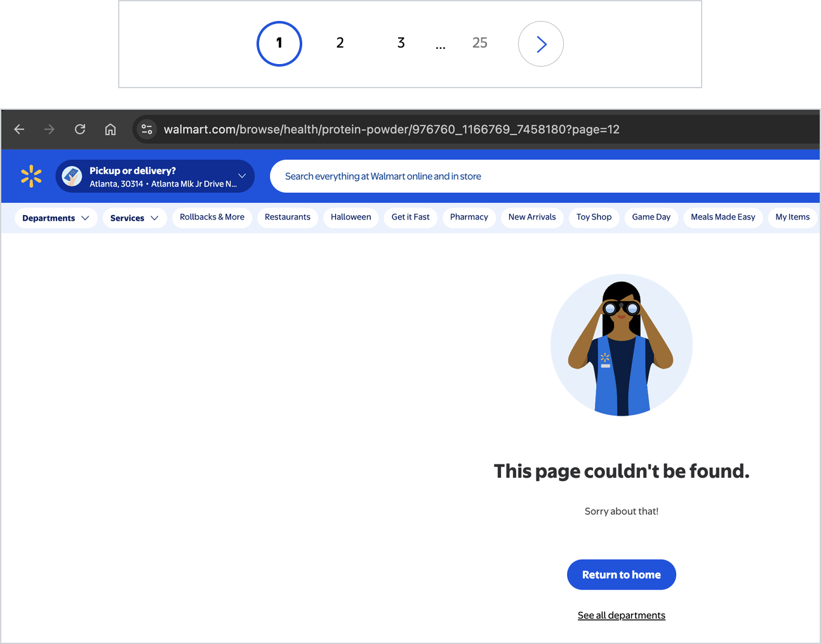Click the associate with binoculars illustration
This screenshot has width=821, height=644.
622,345
